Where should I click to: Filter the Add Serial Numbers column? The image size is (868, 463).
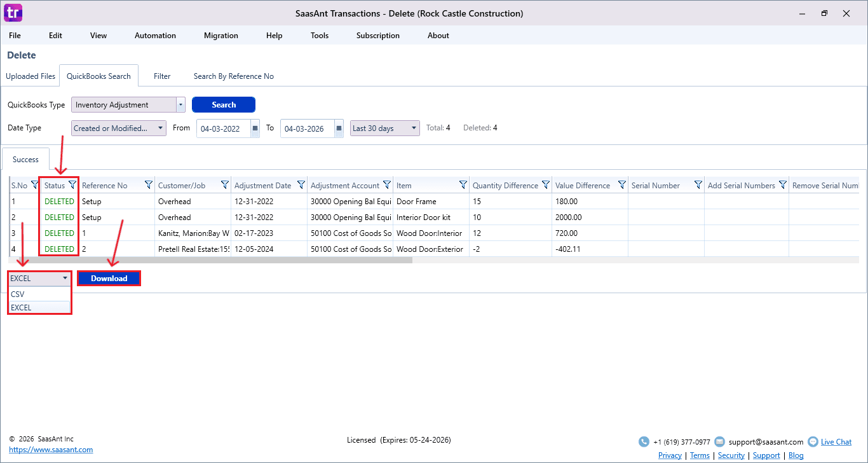click(x=783, y=185)
